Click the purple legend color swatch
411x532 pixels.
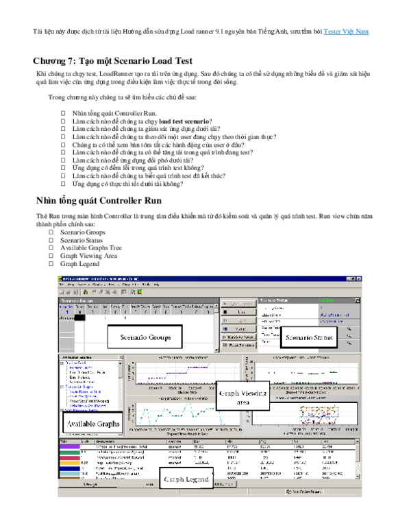click(x=69, y=447)
